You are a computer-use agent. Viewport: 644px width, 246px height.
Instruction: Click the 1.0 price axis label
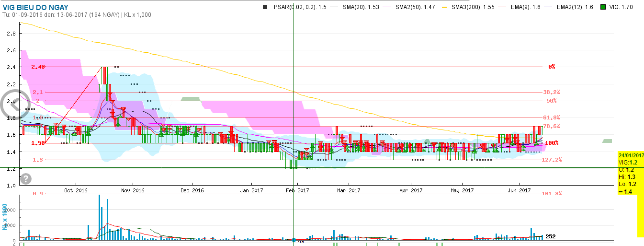tap(11, 186)
